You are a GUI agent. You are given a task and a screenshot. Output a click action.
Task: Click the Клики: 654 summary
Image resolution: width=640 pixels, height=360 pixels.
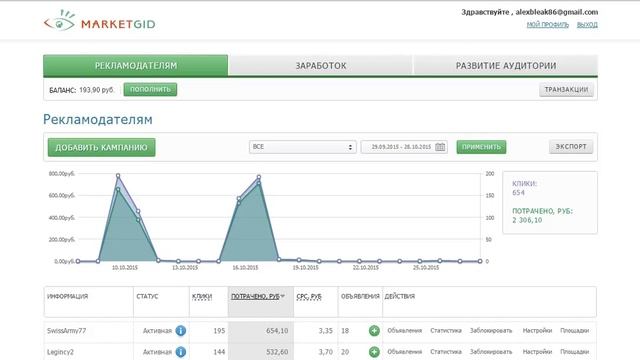coord(524,188)
